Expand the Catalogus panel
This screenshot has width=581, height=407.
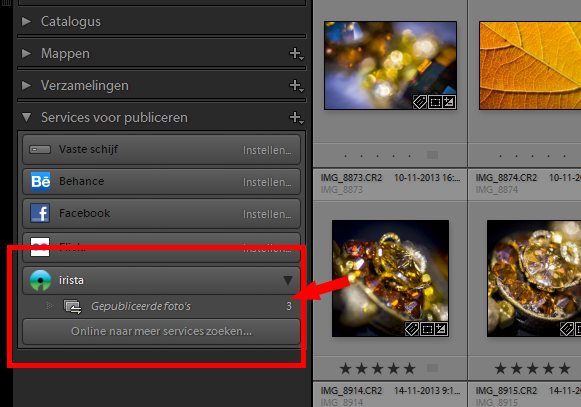[x=26, y=21]
